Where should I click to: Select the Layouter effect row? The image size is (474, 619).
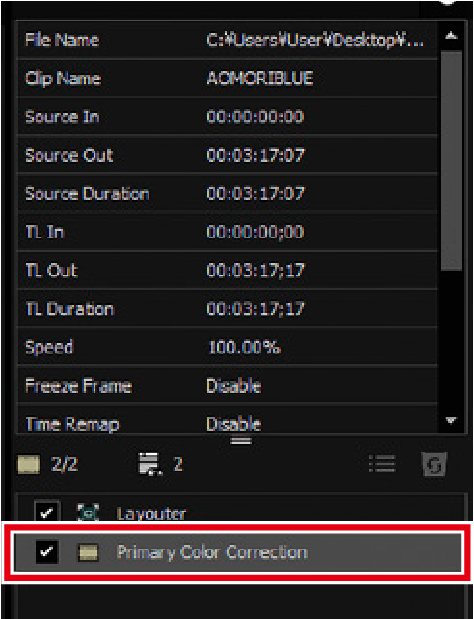(239, 512)
